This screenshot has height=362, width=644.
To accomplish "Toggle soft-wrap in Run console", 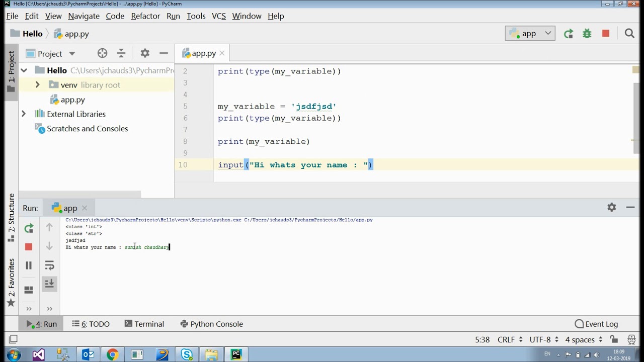I will tap(49, 265).
